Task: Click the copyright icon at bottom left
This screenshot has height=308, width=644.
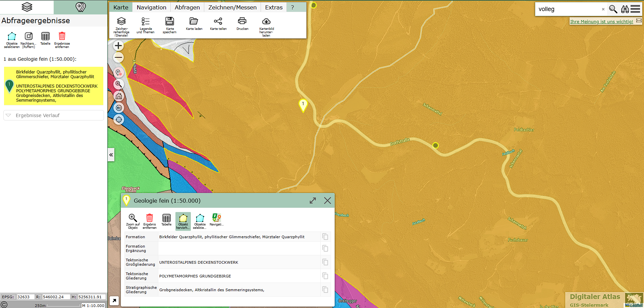Action: [4, 305]
